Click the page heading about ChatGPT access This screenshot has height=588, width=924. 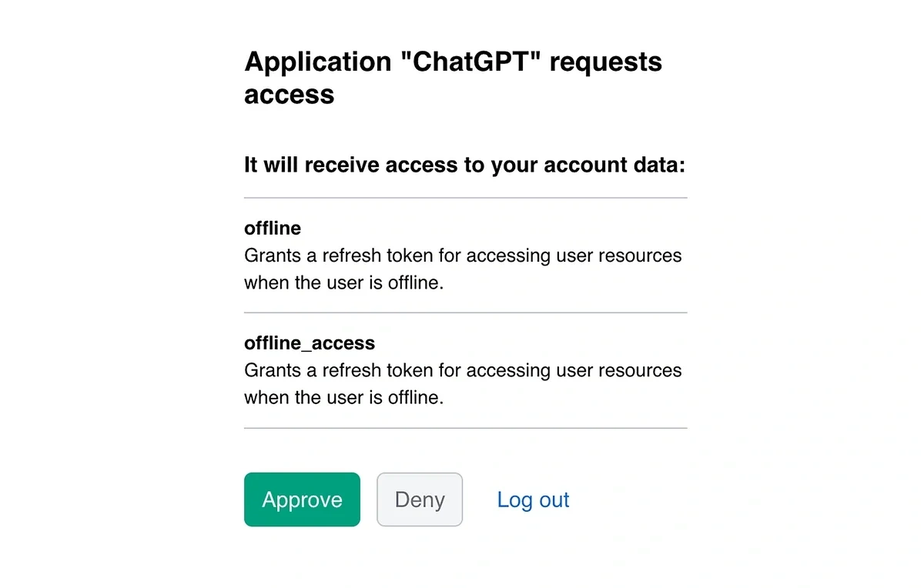pyautogui.click(x=453, y=77)
